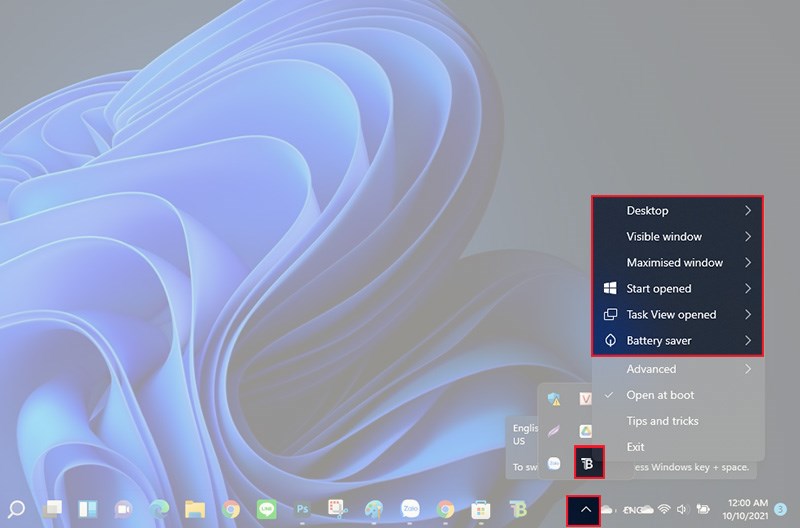Choose Exit from the TranslucentTB menu

click(677, 447)
